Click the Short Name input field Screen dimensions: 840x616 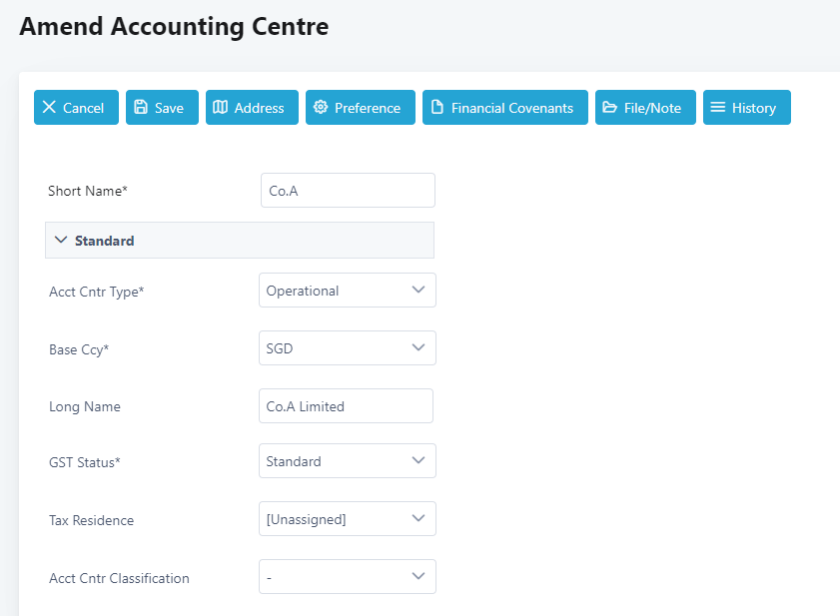click(x=348, y=191)
